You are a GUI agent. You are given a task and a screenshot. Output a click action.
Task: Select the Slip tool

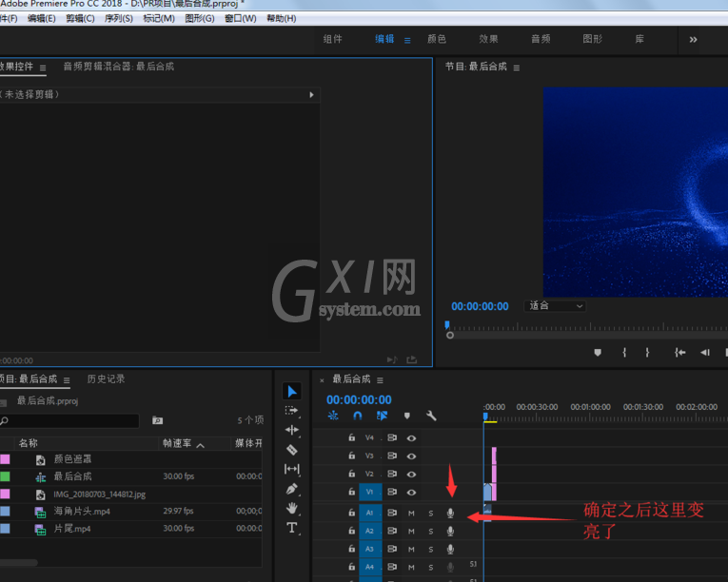pyautogui.click(x=291, y=469)
